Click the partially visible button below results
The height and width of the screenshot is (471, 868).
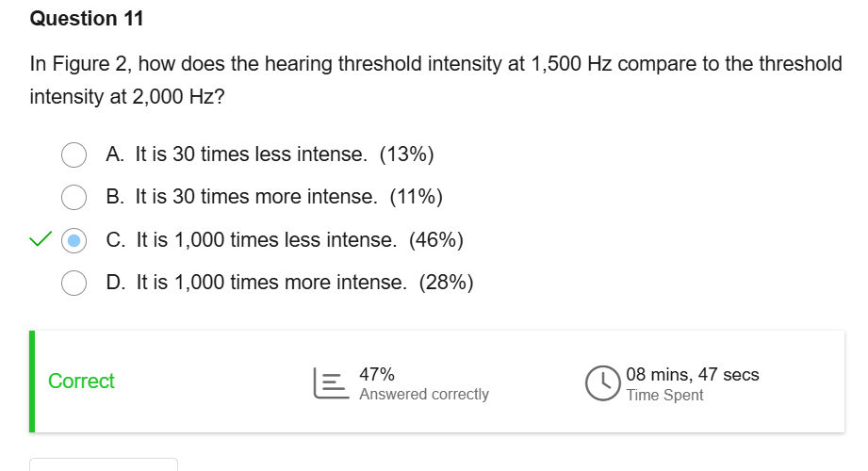[x=104, y=464]
